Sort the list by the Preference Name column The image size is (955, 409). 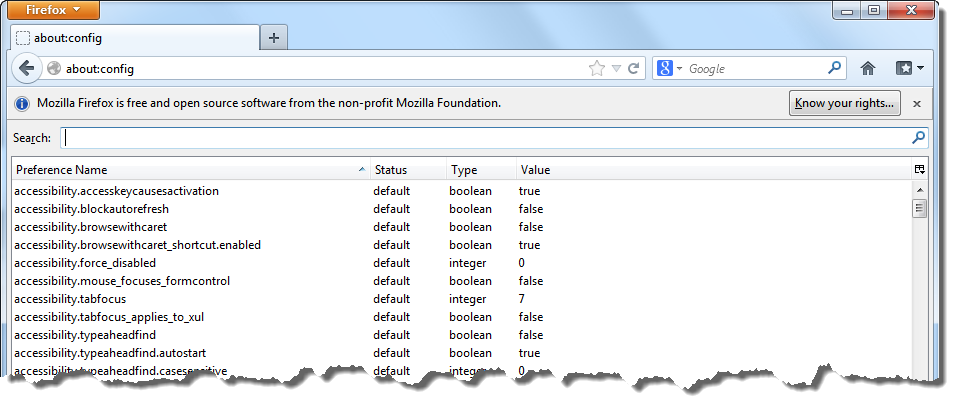pyautogui.click(x=190, y=170)
